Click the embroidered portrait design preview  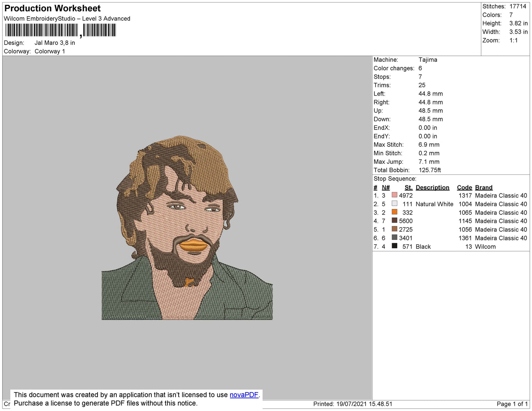point(187,228)
